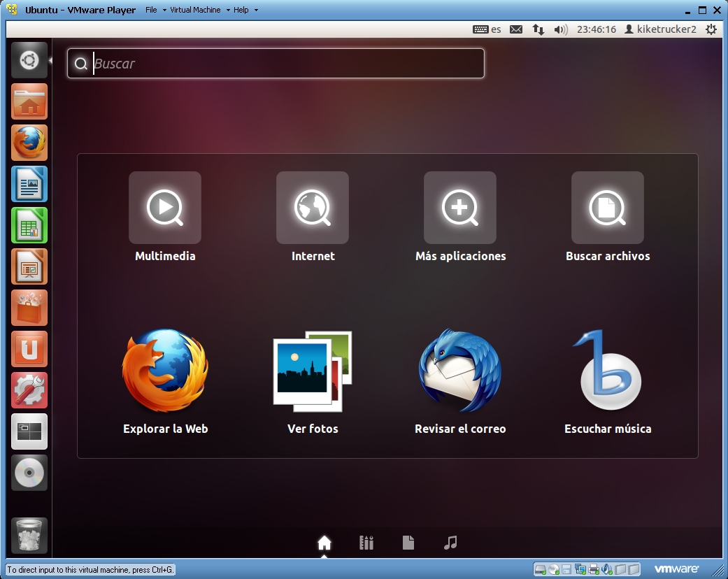Open Ubuntu One from the launcher
Viewport: 728px width, 579px height.
point(29,349)
